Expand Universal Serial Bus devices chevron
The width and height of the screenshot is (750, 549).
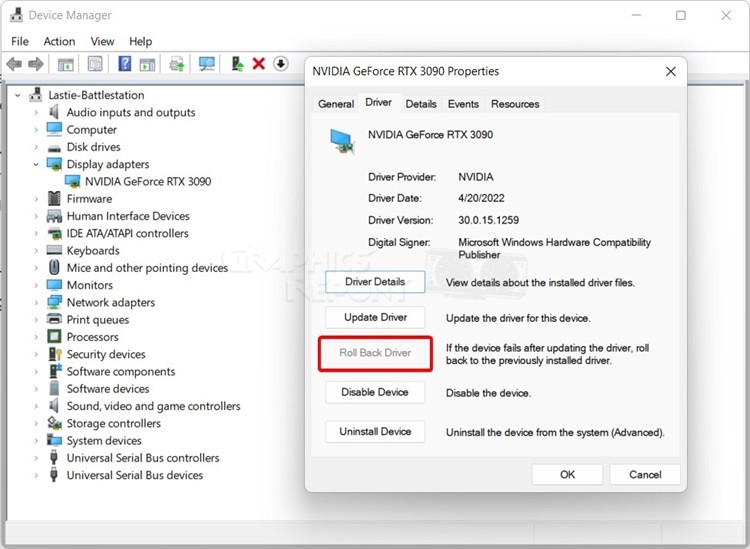pyautogui.click(x=36, y=475)
